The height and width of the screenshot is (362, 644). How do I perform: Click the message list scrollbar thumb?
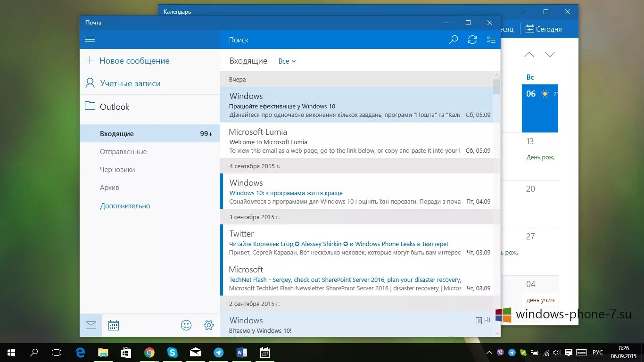[x=497, y=86]
